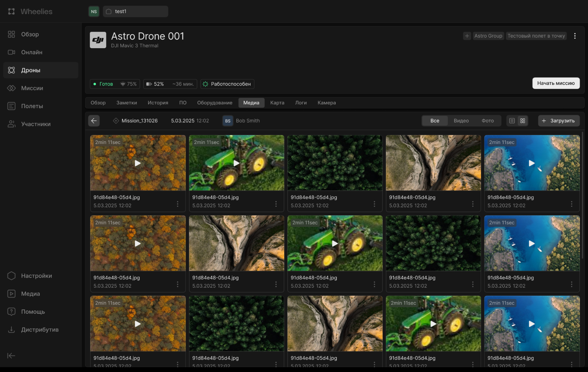Switch media to grid view

[x=523, y=121]
